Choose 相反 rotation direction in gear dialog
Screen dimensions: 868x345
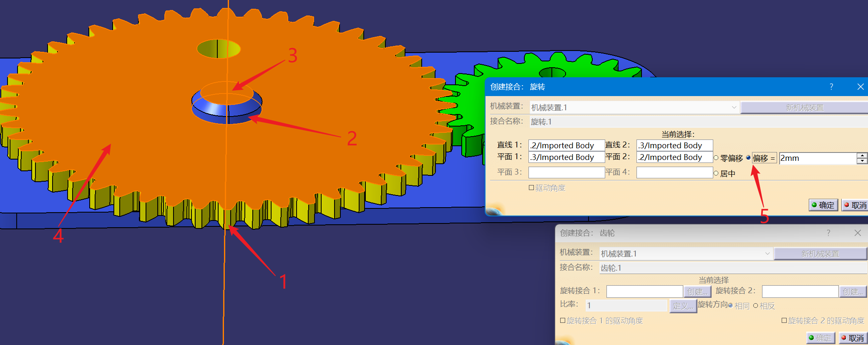click(x=755, y=306)
